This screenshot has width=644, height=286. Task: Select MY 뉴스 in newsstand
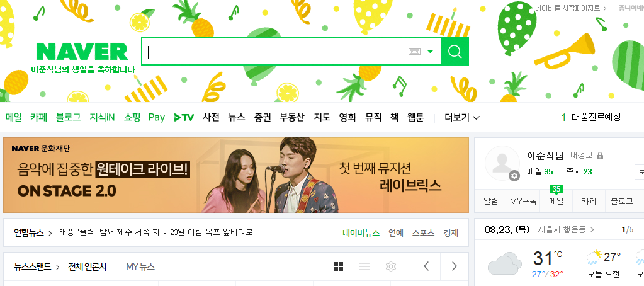[x=140, y=266]
